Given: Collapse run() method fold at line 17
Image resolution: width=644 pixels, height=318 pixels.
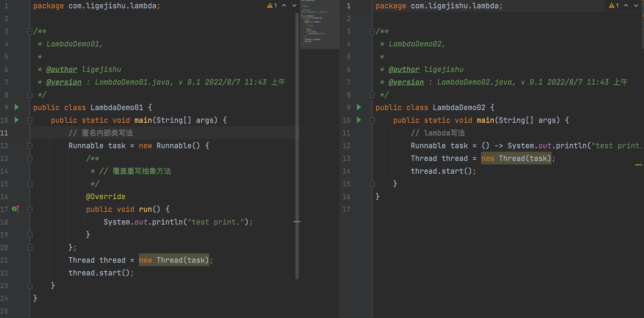Looking at the screenshot, I should [30, 210].
